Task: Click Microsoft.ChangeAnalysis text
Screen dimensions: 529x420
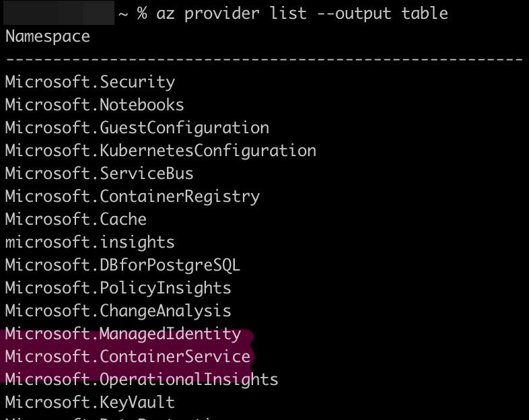Action: click(x=118, y=311)
